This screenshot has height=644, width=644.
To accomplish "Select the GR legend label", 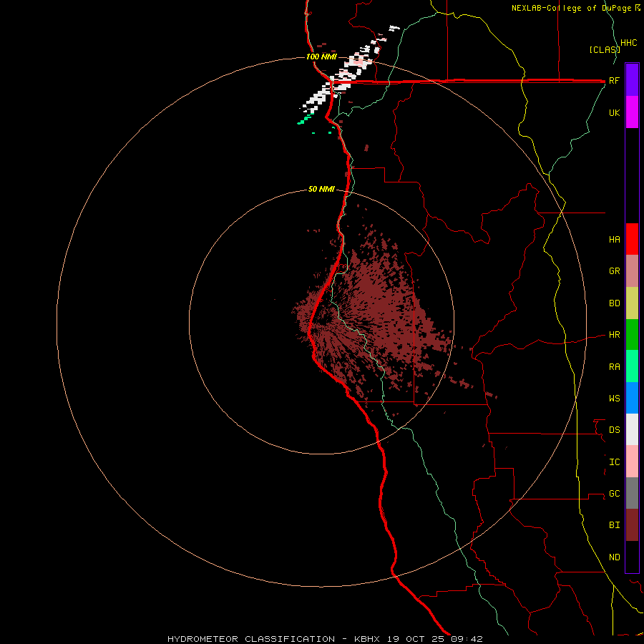I will coord(615,271).
